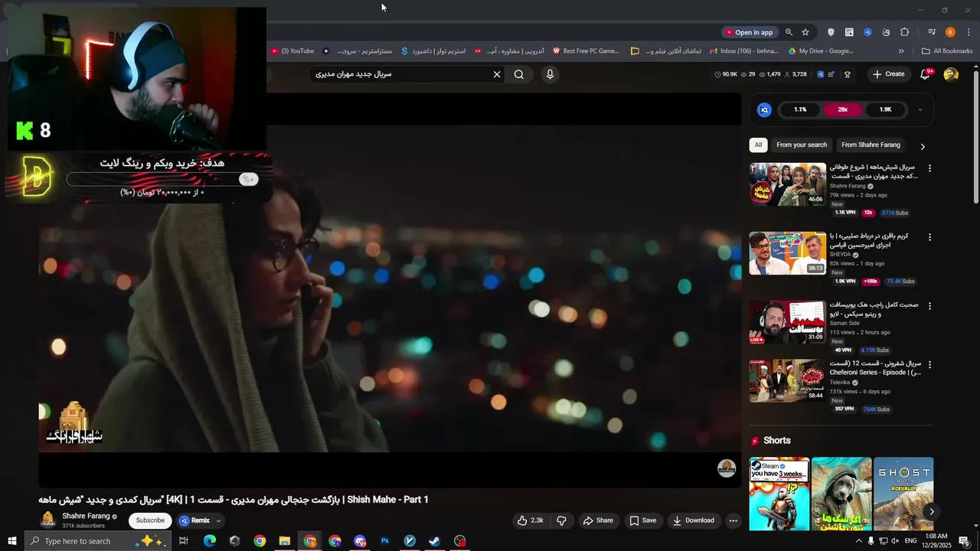Click the vidIQ Remix button
Screen dimensions: 980x551
pos(194,520)
